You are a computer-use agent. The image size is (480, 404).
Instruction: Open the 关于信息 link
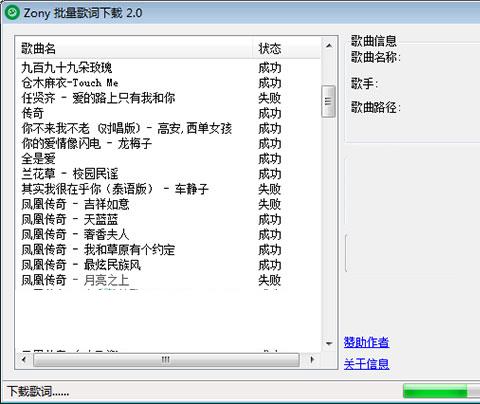[366, 364]
